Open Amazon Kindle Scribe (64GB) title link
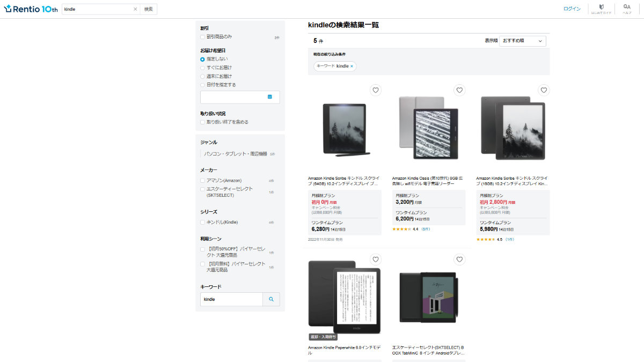This screenshot has width=644, height=362. (x=344, y=181)
